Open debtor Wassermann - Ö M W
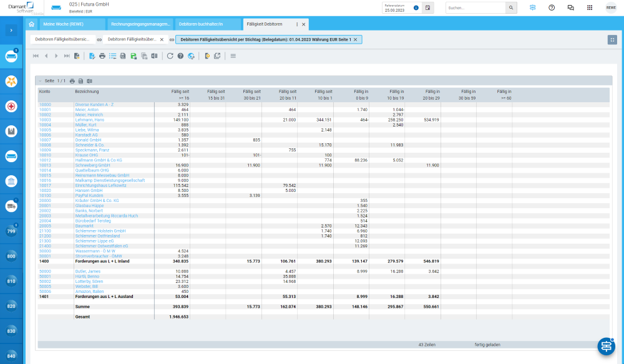Image resolution: width=624 pixels, height=364 pixels. coord(95,251)
